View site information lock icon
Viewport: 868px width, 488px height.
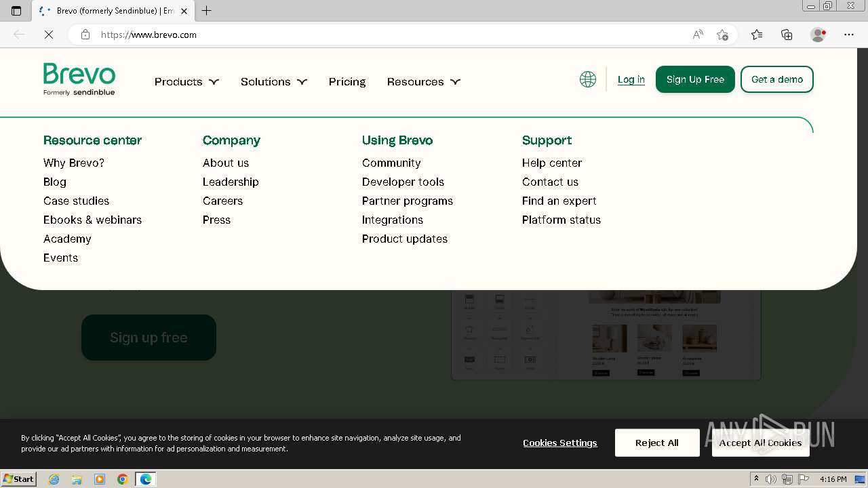85,35
